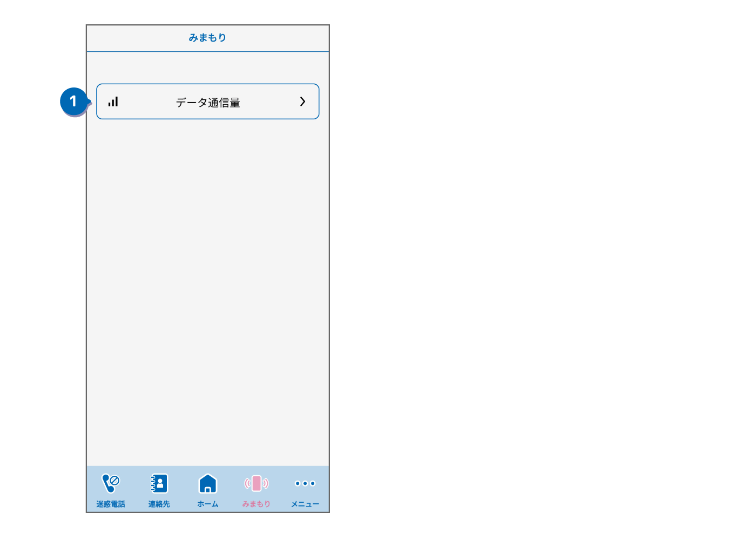Open the メニュー tab label

tap(305, 504)
